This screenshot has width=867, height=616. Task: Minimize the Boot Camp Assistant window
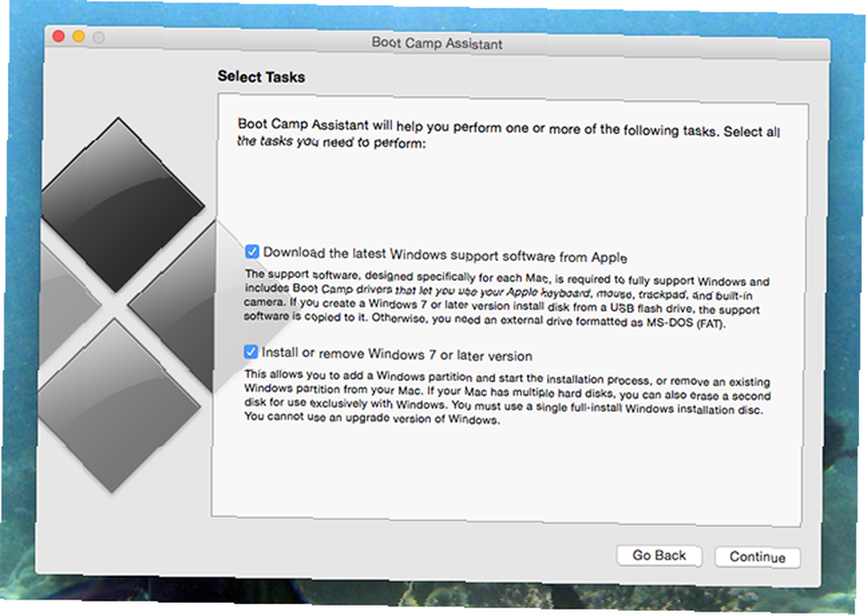pos(79,36)
